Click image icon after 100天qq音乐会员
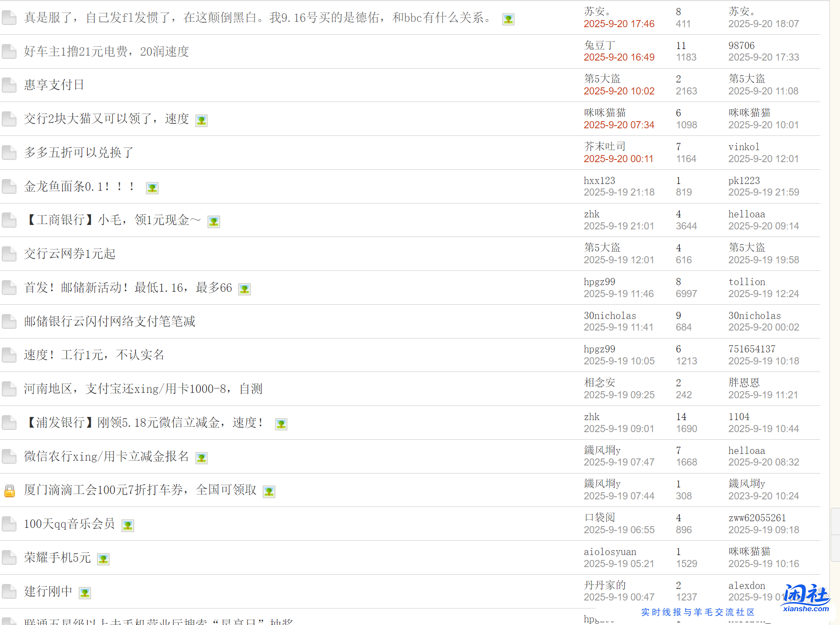The height and width of the screenshot is (625, 840). coord(128,525)
